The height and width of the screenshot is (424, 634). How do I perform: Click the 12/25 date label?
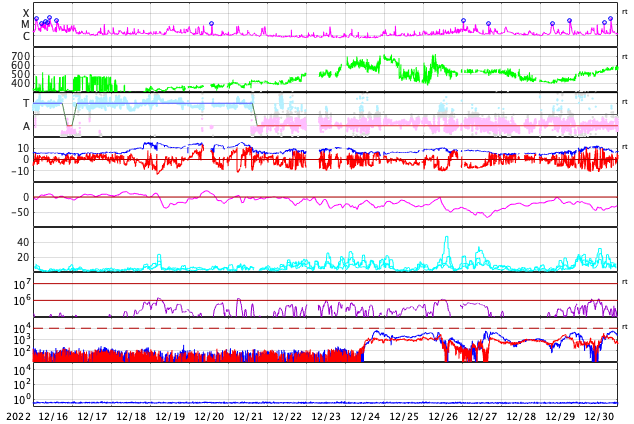pos(404,416)
